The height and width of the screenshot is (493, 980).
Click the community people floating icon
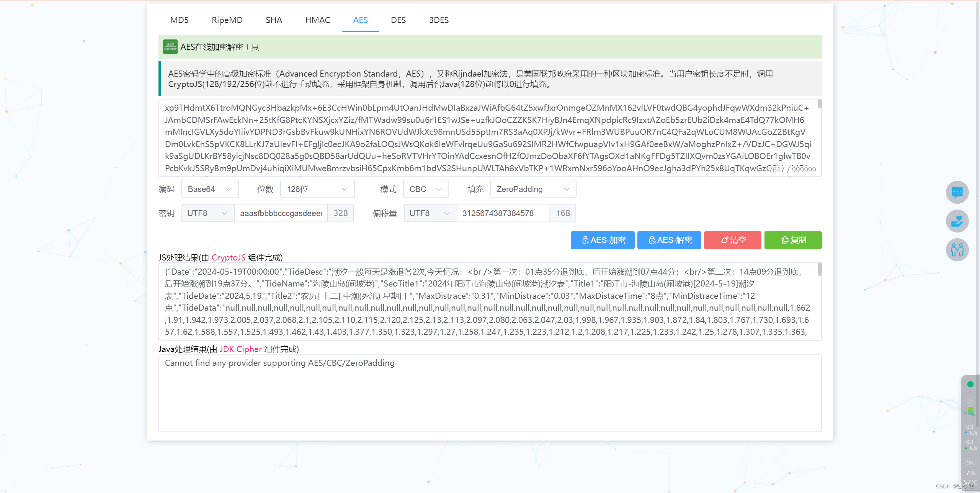coord(957,250)
